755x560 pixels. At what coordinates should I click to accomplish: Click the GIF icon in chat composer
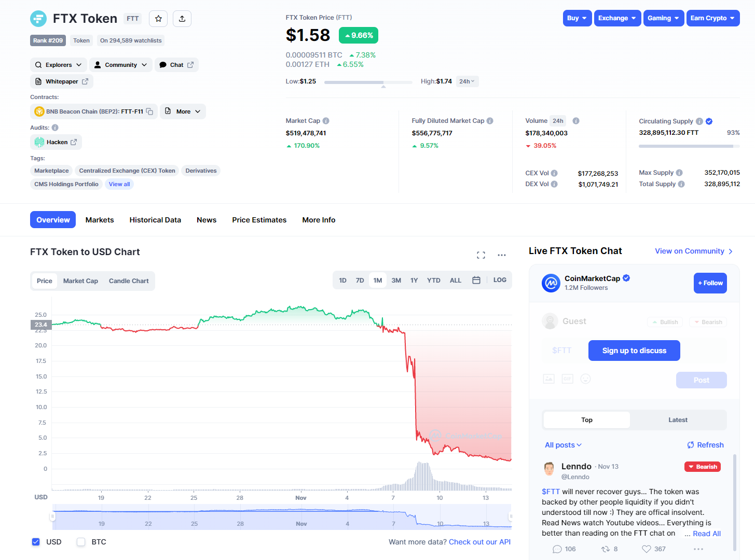567,379
